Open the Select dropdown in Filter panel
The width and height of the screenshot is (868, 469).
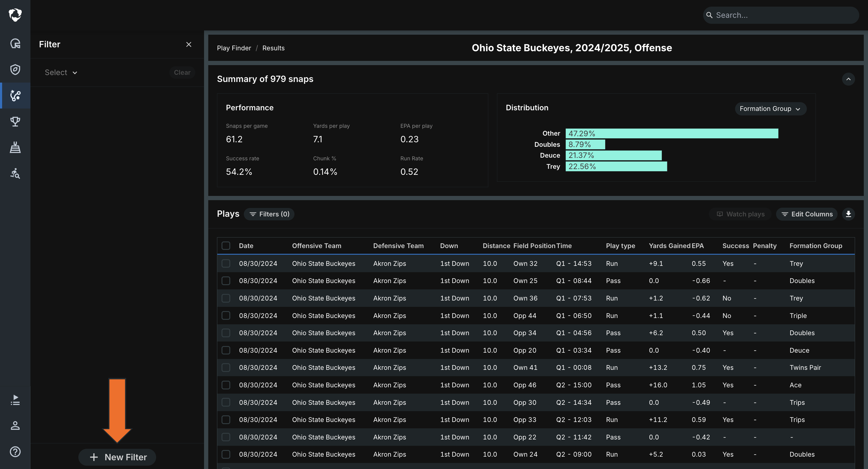coord(61,72)
